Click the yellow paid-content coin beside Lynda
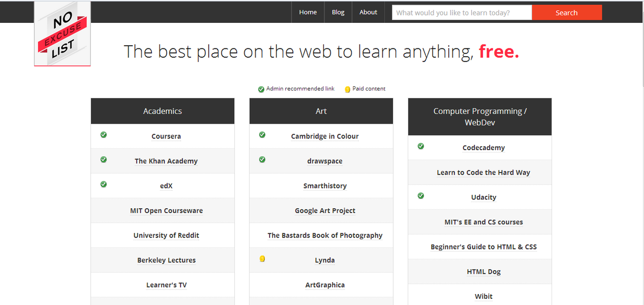Viewport: 644px width, 305px height. (x=262, y=259)
